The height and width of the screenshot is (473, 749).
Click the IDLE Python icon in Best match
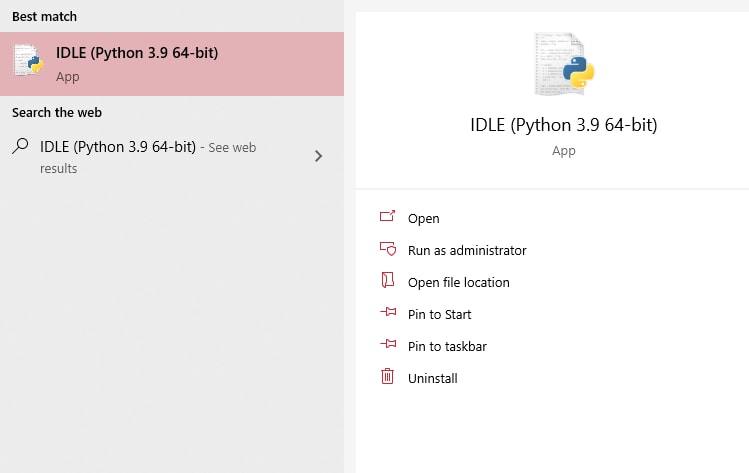pyautogui.click(x=29, y=60)
